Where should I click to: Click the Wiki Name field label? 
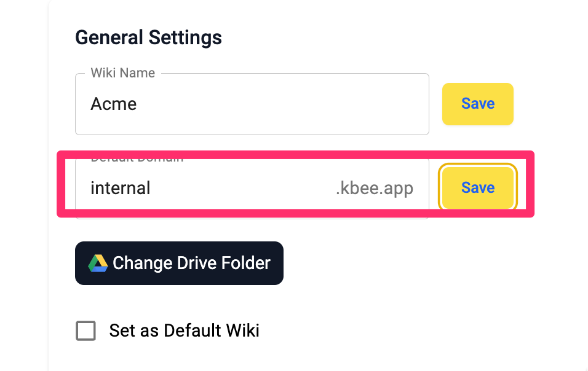coord(122,72)
